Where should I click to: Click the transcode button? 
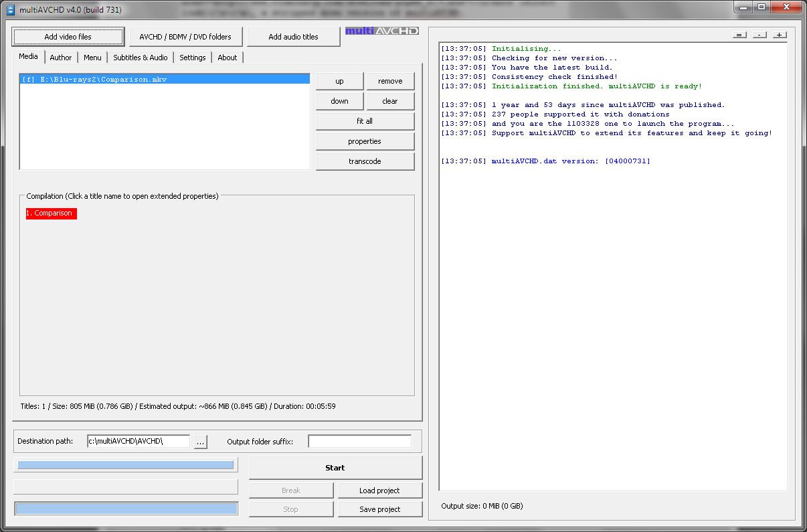point(365,161)
